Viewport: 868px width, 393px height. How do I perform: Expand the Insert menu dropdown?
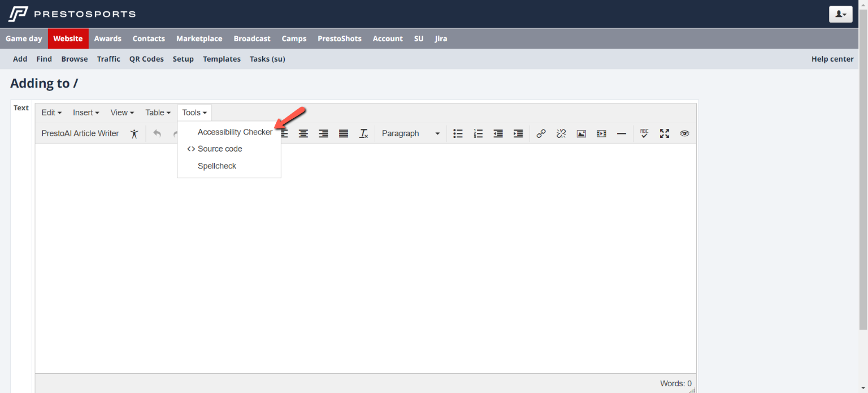pyautogui.click(x=86, y=113)
